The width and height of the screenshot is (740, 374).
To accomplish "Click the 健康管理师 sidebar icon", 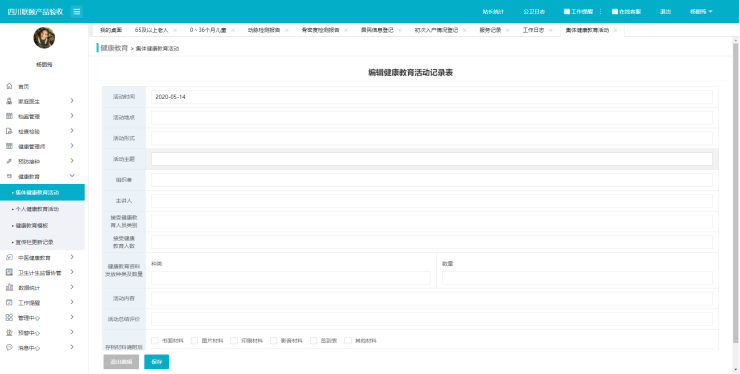I will click(x=9, y=146).
